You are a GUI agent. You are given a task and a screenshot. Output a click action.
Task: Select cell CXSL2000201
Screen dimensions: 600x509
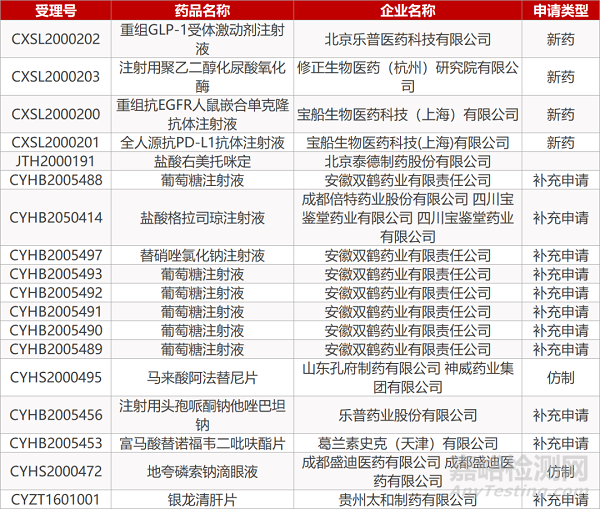(56, 142)
